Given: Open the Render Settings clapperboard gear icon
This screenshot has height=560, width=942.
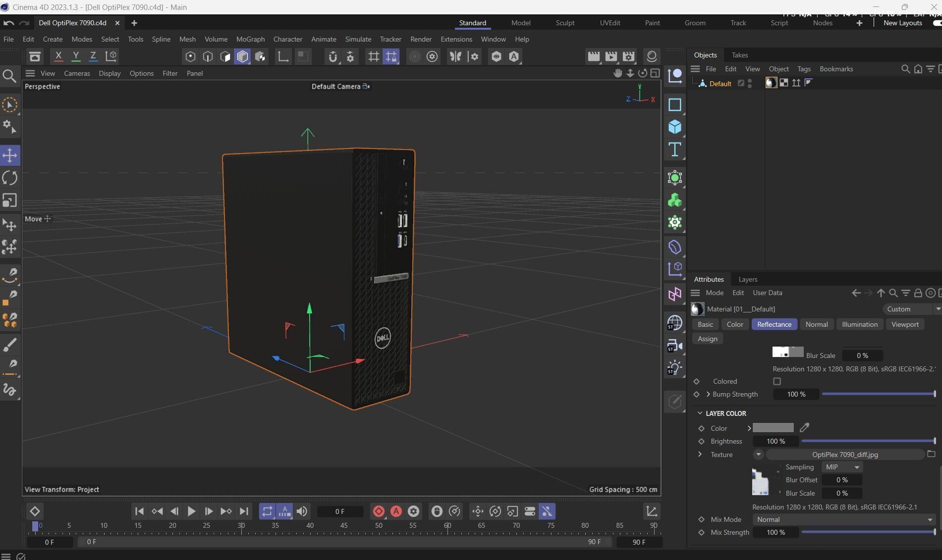Looking at the screenshot, I should pos(628,56).
